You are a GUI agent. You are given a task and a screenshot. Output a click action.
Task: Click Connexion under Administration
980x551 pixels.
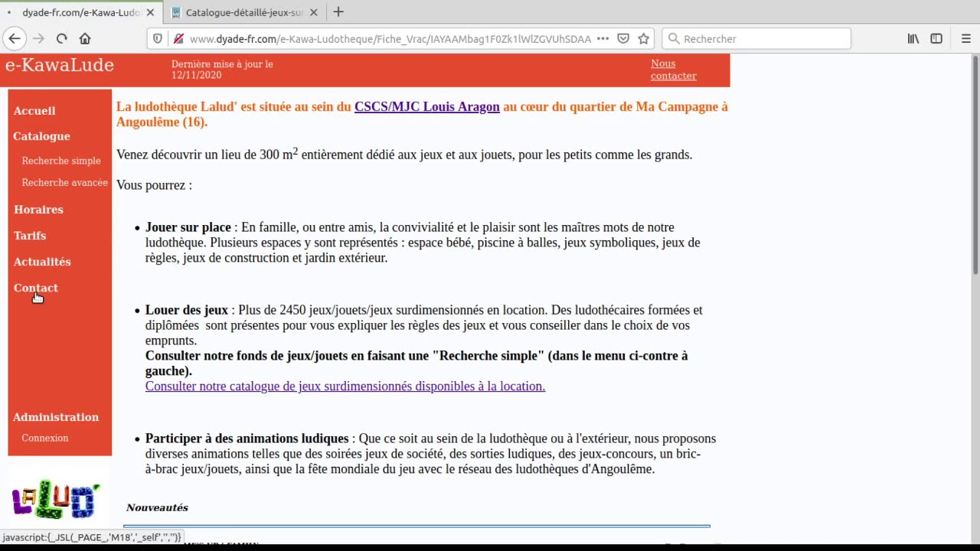[45, 438]
